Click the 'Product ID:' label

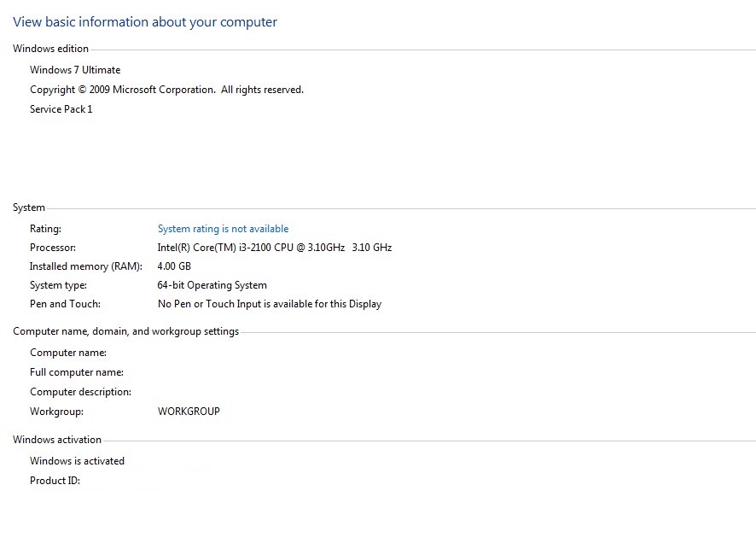coord(55,481)
